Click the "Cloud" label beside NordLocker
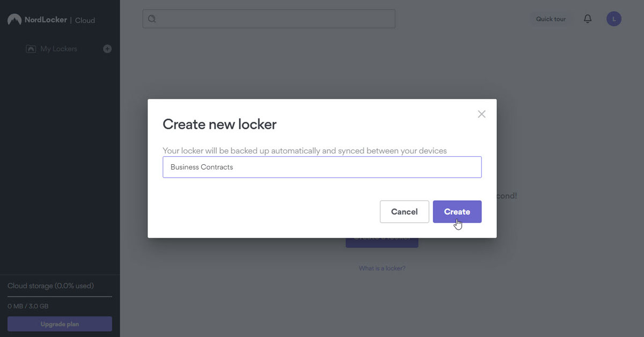The height and width of the screenshot is (337, 644). click(85, 20)
